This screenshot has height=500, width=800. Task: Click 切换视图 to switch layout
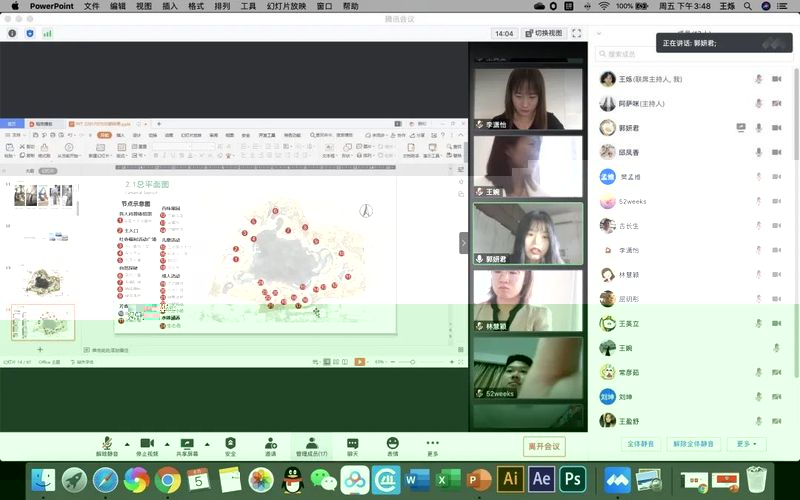[544, 33]
